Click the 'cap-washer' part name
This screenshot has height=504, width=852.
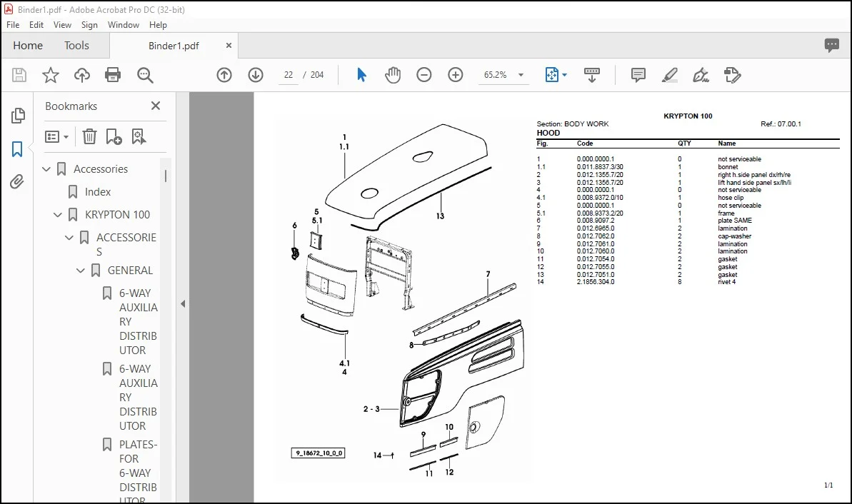click(x=735, y=236)
